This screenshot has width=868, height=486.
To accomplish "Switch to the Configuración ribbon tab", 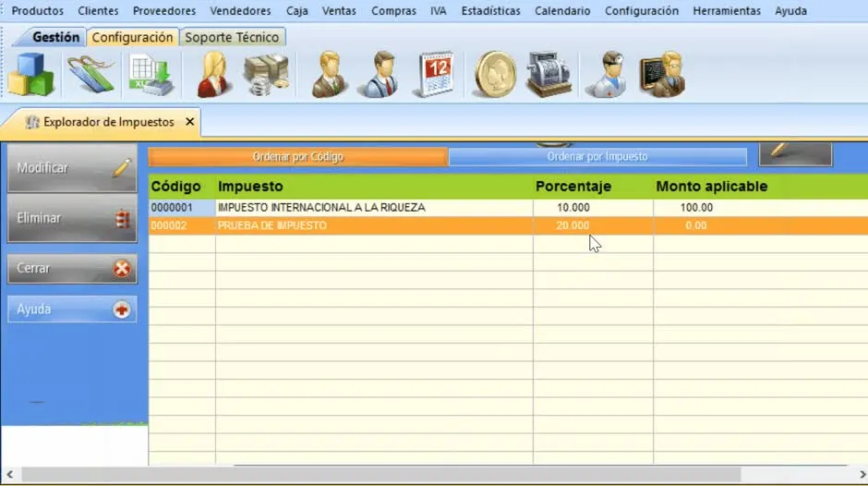I will coord(132,37).
